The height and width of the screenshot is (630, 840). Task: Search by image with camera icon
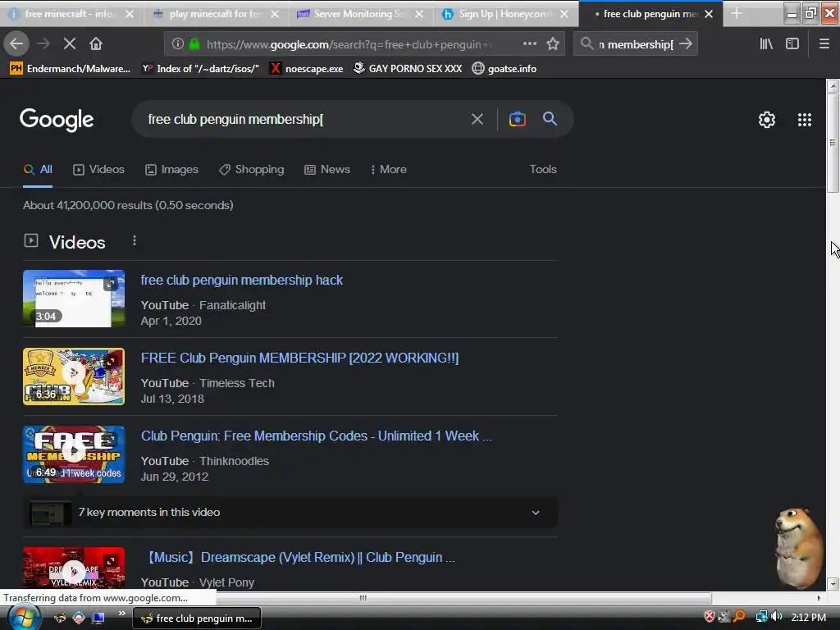517,119
